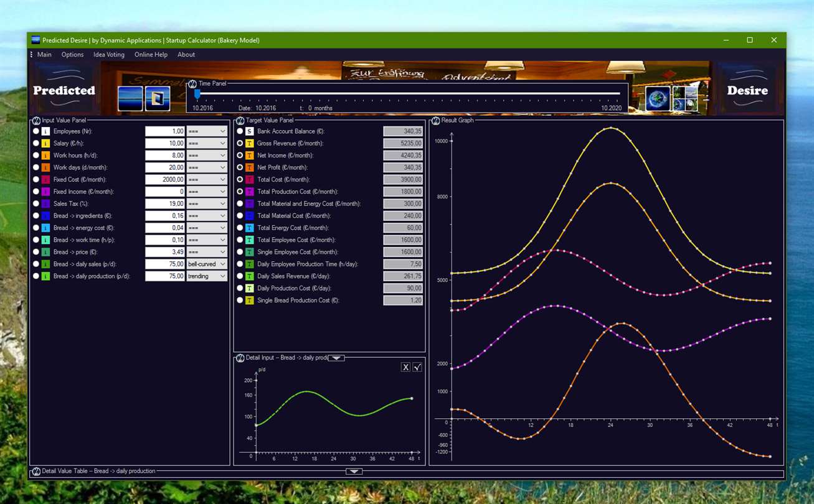Click the Total Employee Cost value field
Screen dimensions: 814x504
pos(403,240)
